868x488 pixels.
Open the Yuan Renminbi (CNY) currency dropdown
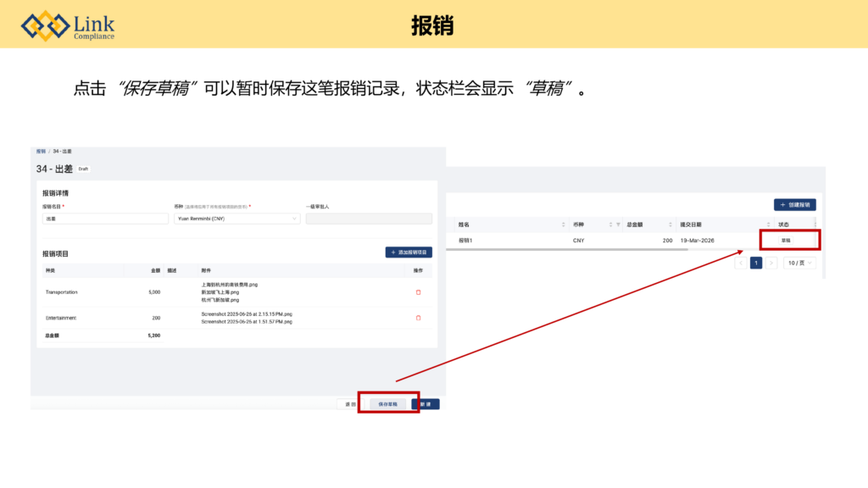[x=236, y=219]
